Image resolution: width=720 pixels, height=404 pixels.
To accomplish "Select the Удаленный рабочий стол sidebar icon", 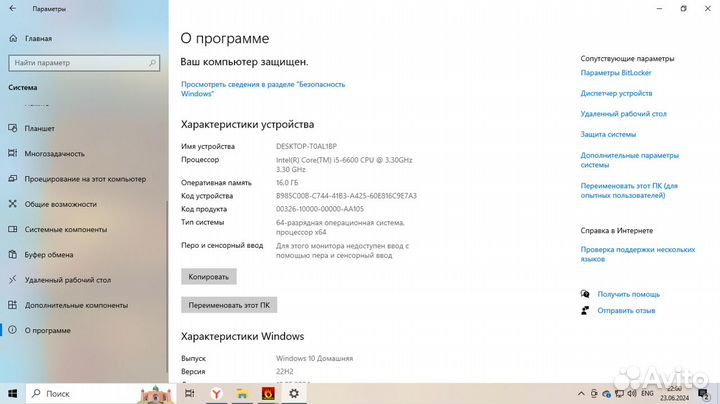I will point(13,280).
